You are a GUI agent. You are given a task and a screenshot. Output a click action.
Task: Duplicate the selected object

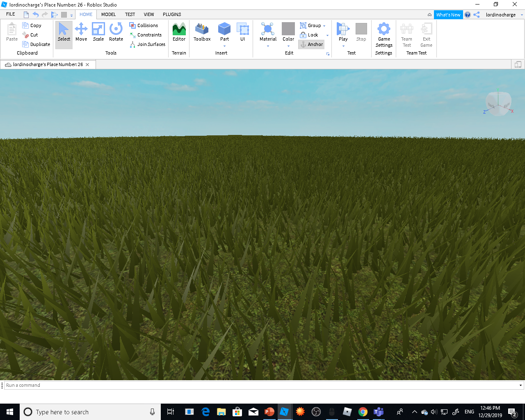point(36,44)
